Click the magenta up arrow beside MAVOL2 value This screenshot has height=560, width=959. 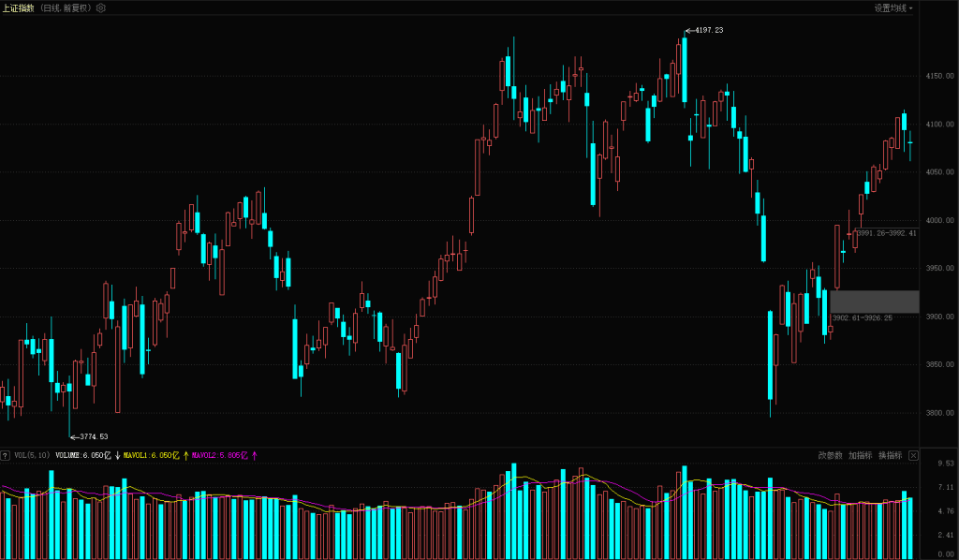254,455
